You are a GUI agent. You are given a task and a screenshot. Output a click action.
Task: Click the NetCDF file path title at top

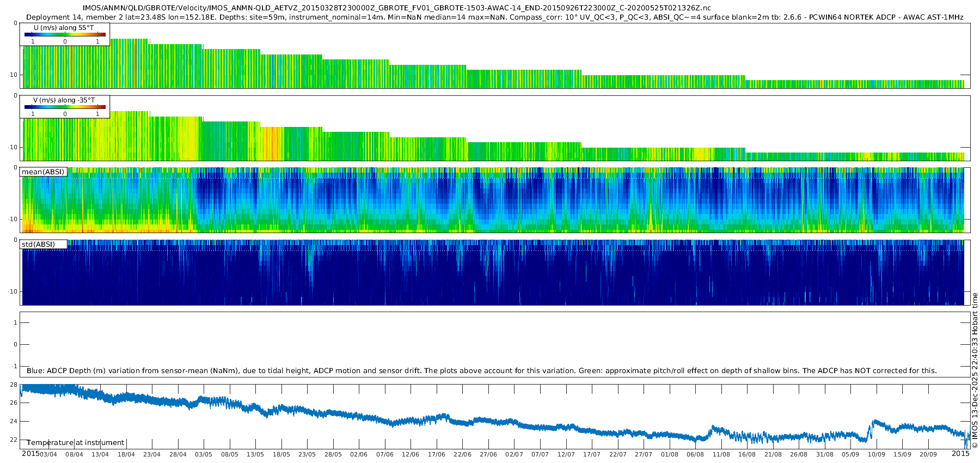pyautogui.click(x=396, y=8)
